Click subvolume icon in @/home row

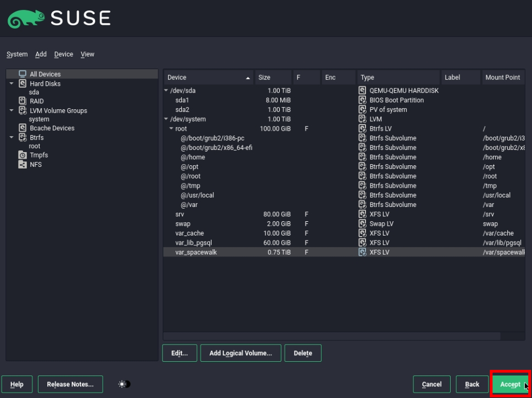coord(363,157)
